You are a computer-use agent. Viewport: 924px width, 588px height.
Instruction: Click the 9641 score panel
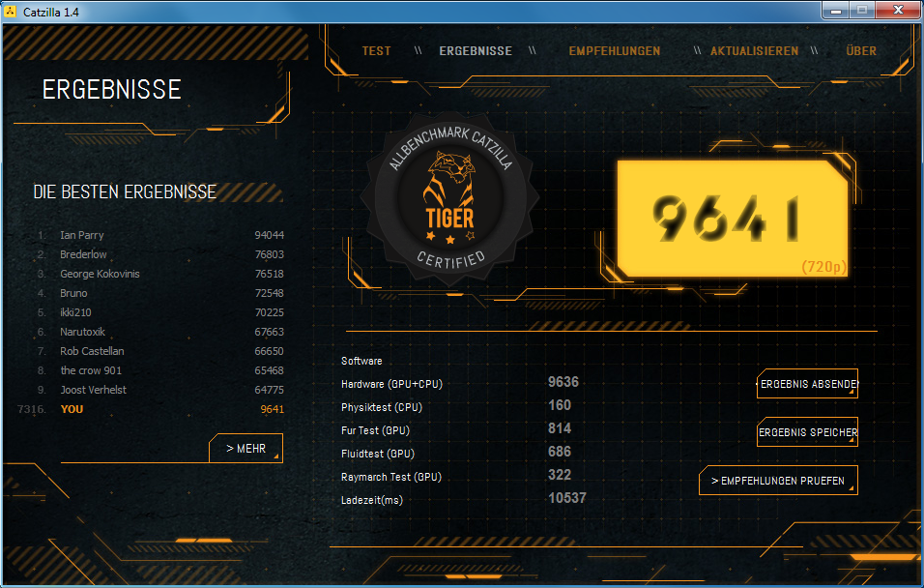point(733,219)
